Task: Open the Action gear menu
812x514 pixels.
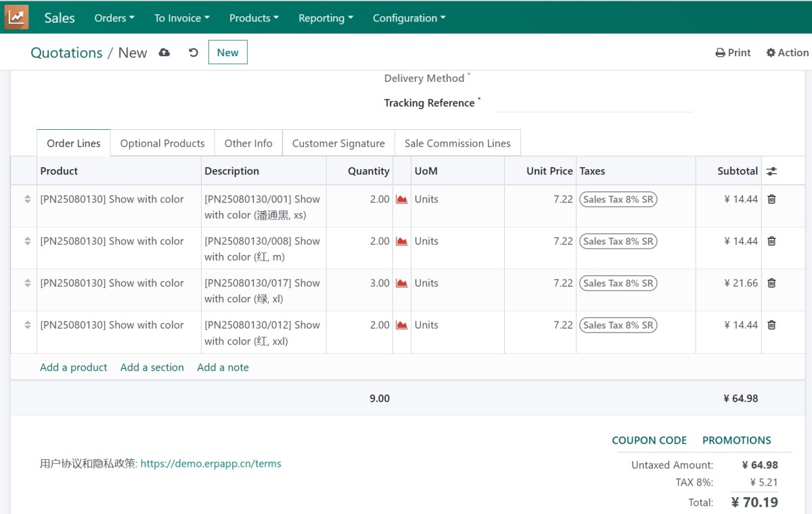Action: click(787, 53)
